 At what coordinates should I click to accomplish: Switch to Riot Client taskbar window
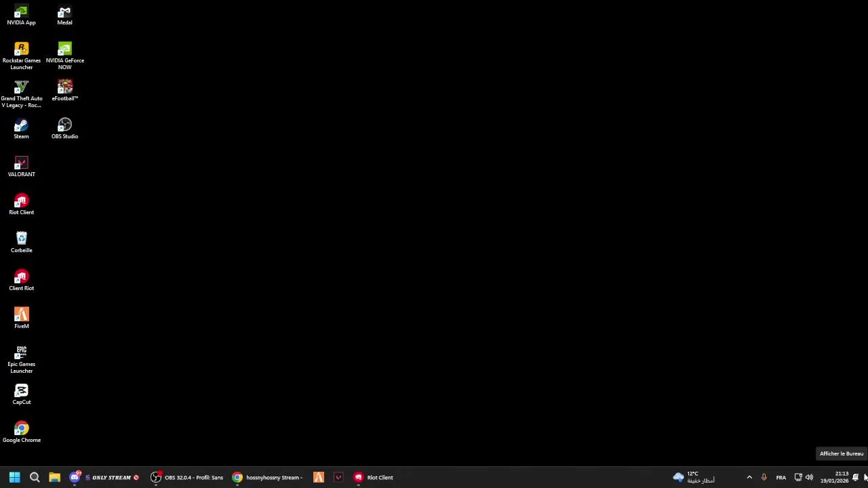point(374,477)
